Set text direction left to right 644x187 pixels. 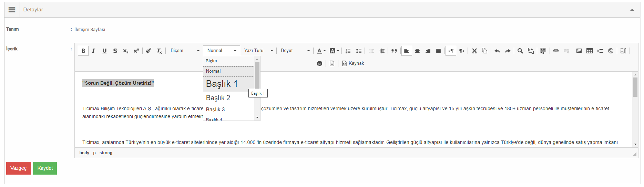coord(451,51)
